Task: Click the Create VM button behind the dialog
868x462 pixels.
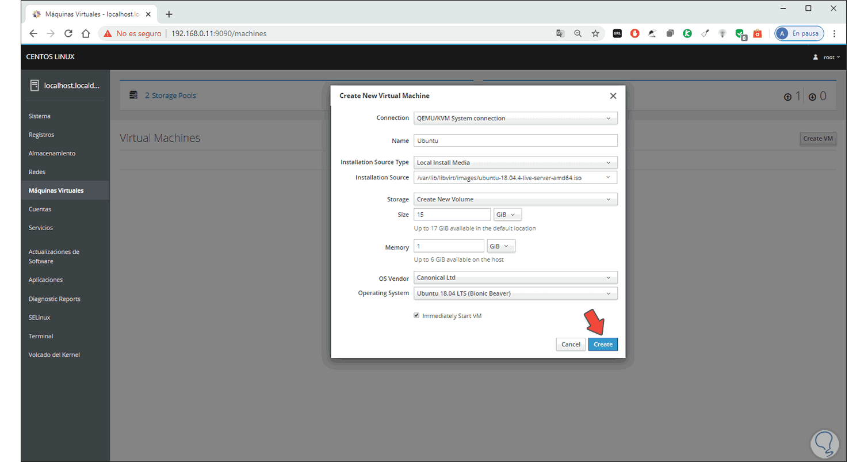Action: 818,139
